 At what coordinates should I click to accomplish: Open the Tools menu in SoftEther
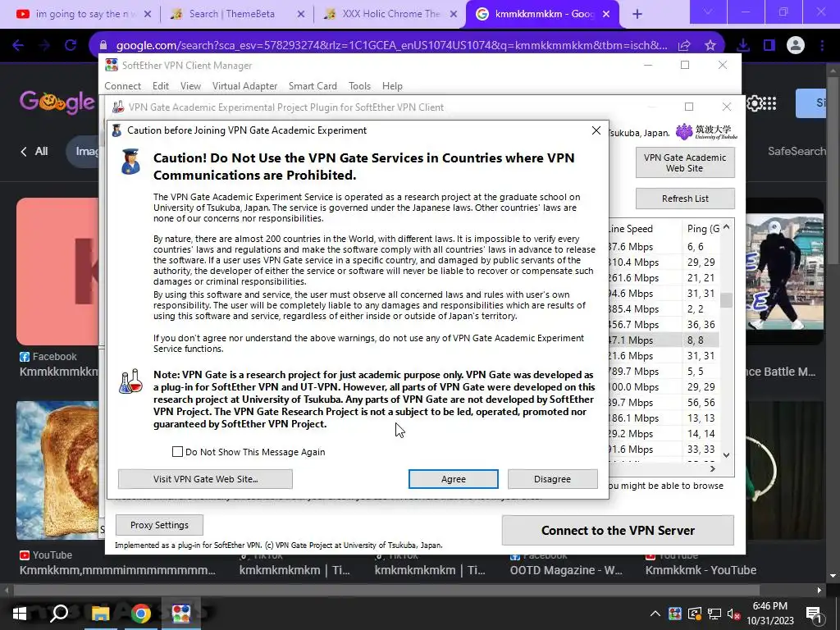(x=359, y=85)
